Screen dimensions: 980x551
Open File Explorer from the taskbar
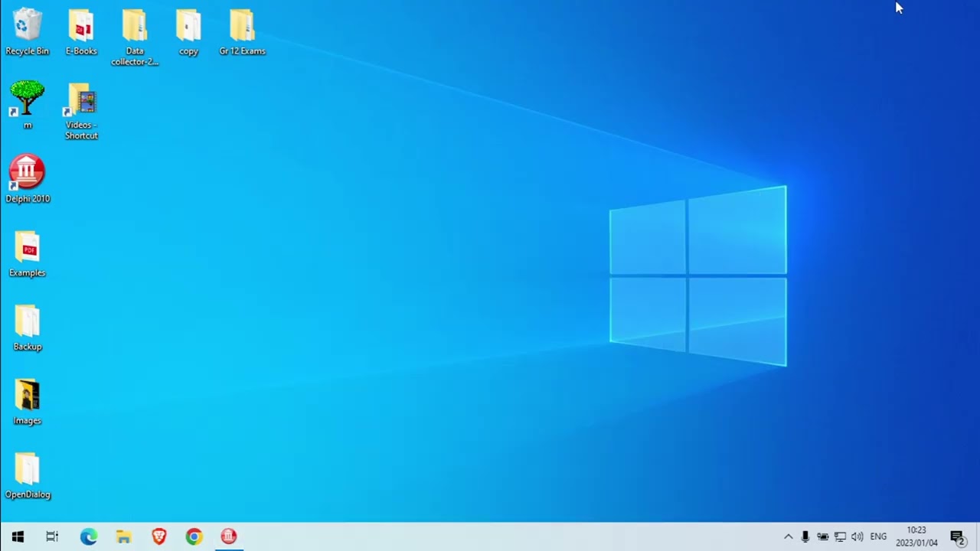124,536
